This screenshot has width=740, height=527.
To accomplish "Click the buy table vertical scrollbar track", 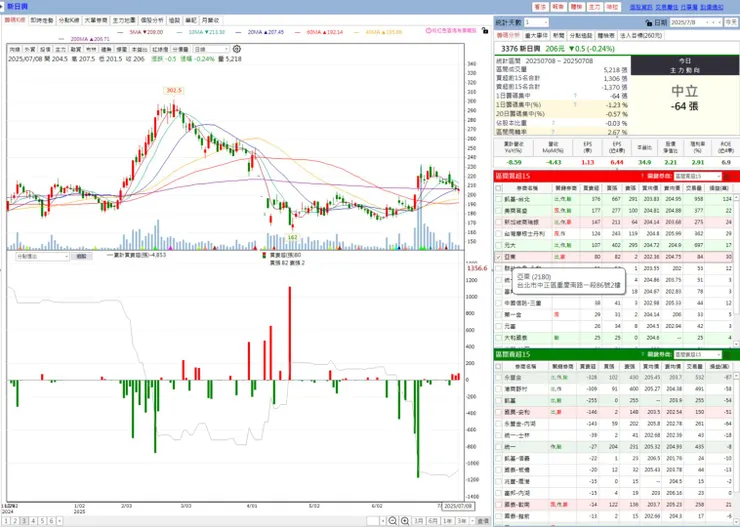I will pos(736,270).
